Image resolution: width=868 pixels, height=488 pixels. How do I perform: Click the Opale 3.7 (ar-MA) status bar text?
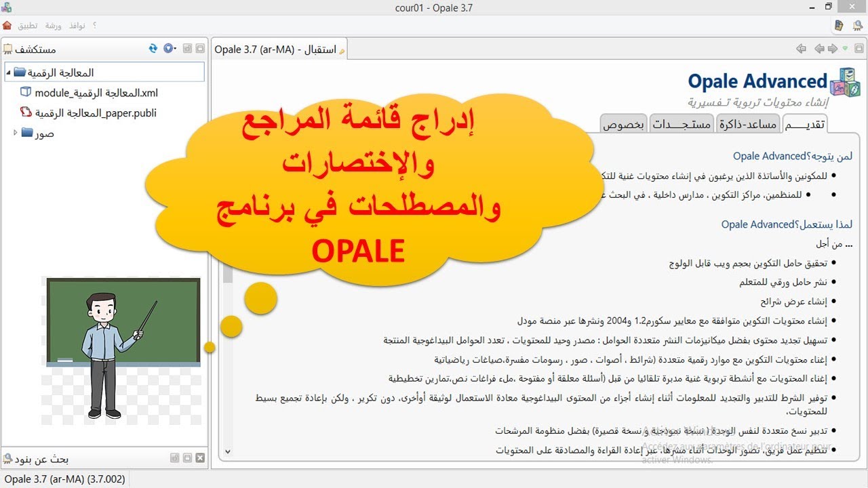(64, 479)
